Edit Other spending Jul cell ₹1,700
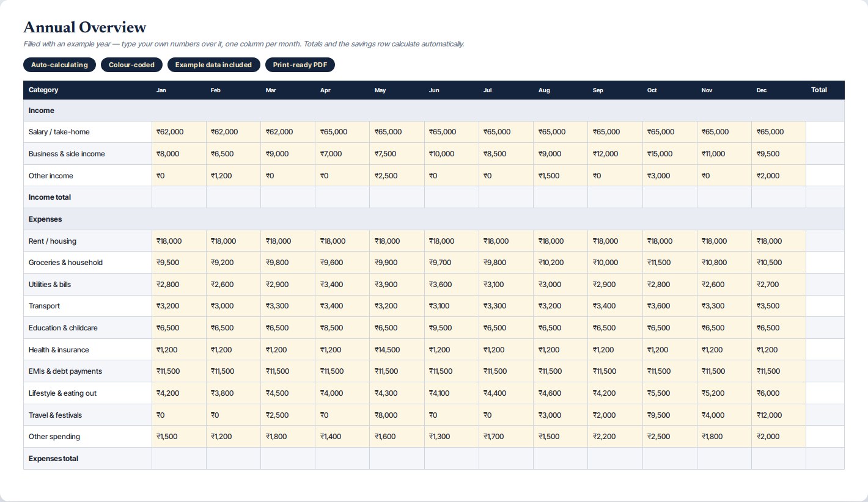This screenshot has height=502, width=868. [506, 437]
